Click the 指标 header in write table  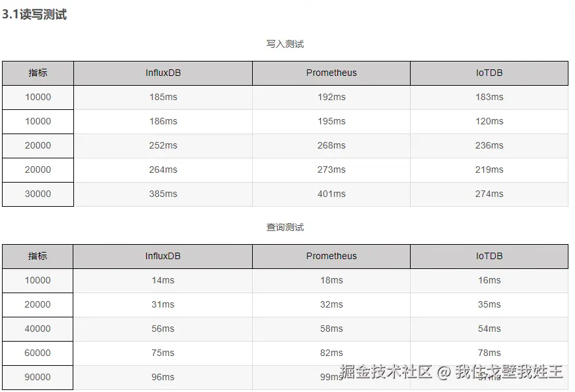38,73
